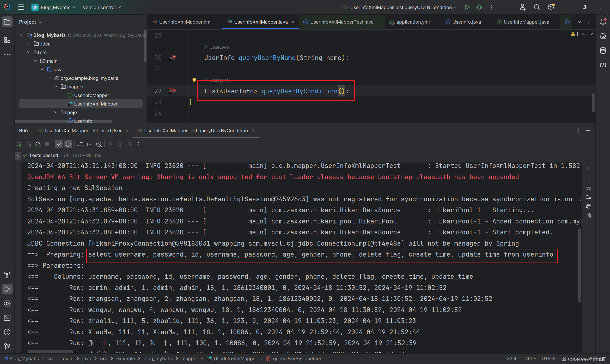
Task: Switch to application.yml tab
Action: (x=409, y=22)
